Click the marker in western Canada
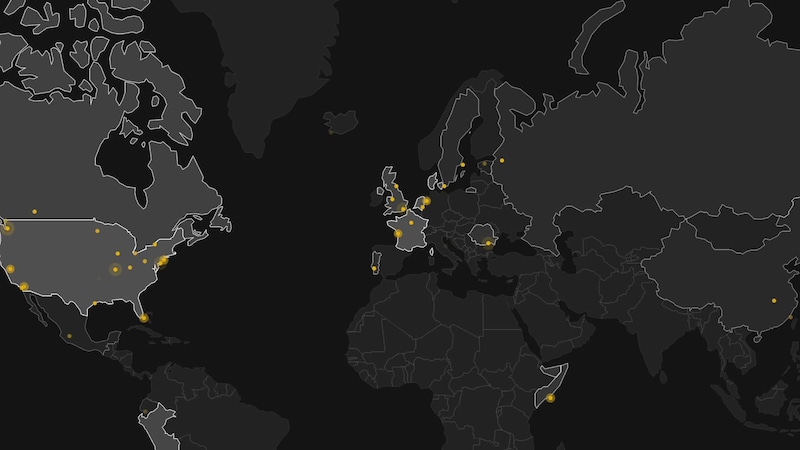The width and height of the screenshot is (800, 450). [34, 211]
